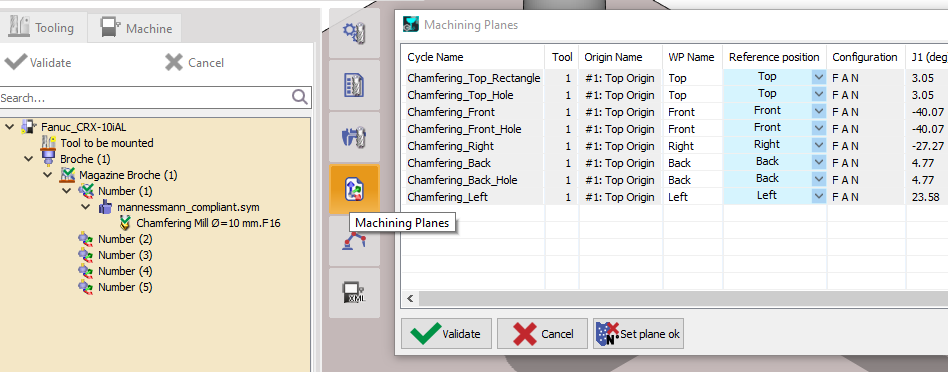Click the Magazine Broche icon
The height and width of the screenshot is (372, 948).
pos(67,175)
